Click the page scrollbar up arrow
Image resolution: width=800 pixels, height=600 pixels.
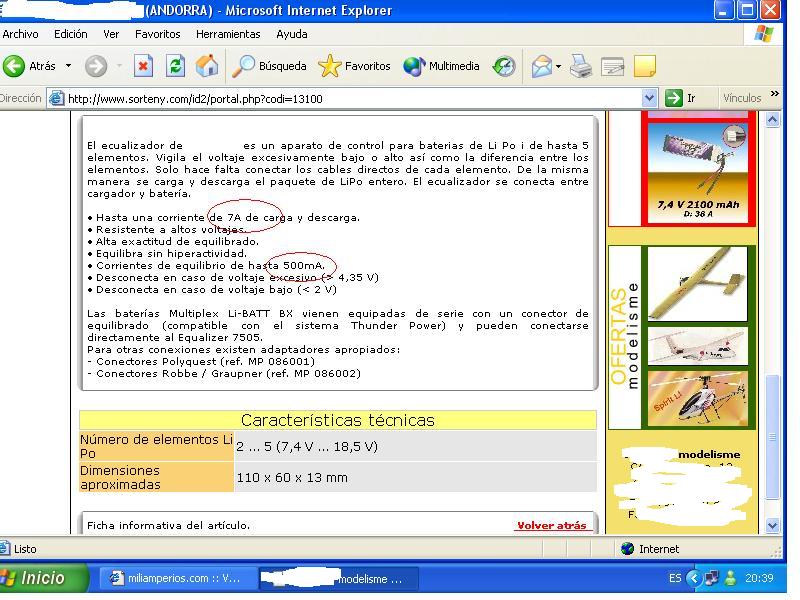772,120
